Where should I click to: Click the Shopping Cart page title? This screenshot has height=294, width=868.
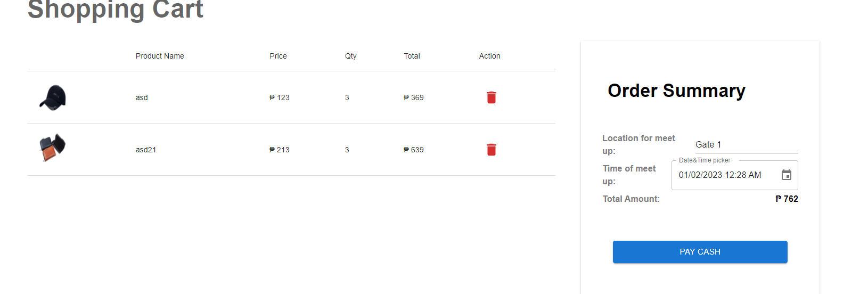pyautogui.click(x=116, y=10)
